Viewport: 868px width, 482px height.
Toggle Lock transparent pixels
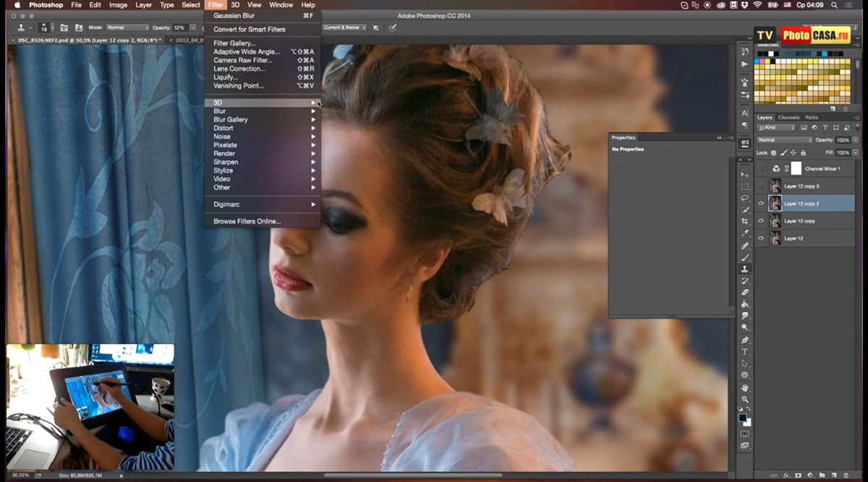point(773,153)
